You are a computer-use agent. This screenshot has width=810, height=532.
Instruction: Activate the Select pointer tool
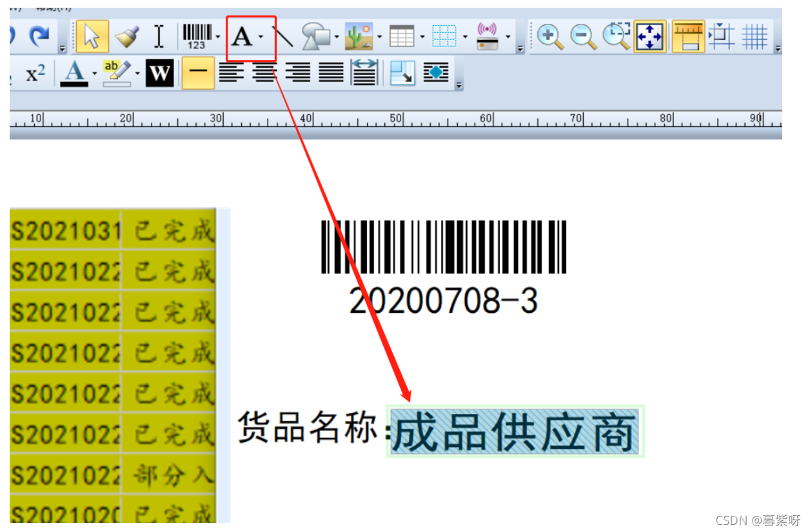point(92,36)
